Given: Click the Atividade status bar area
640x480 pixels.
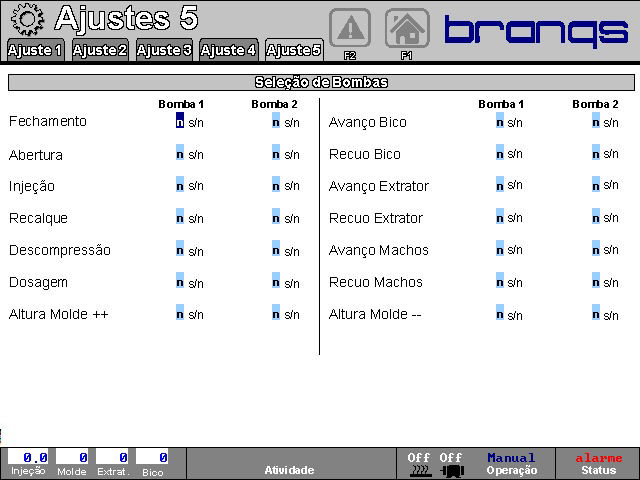Looking at the screenshot, I should pyautogui.click(x=289, y=463).
